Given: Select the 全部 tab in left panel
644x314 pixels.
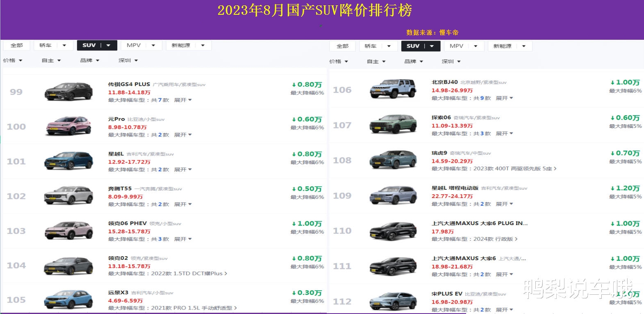Looking at the screenshot, I should [x=17, y=46].
